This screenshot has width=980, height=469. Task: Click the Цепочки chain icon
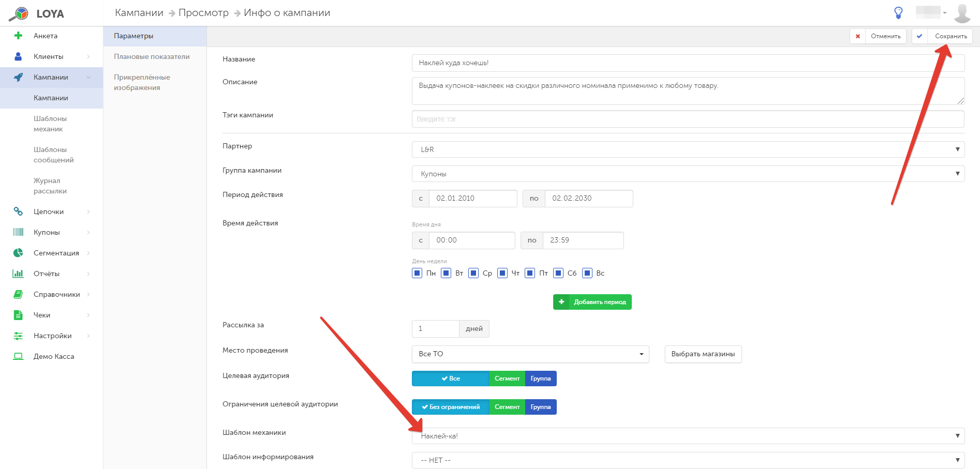18,211
